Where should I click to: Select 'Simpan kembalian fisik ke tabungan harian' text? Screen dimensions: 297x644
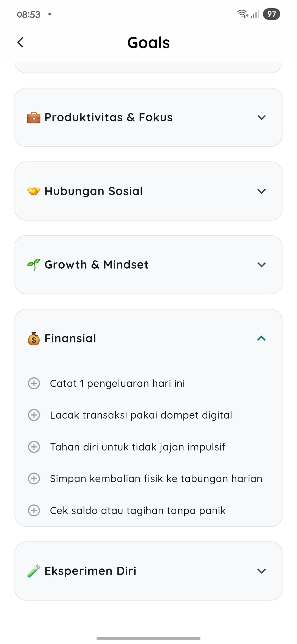point(156,479)
